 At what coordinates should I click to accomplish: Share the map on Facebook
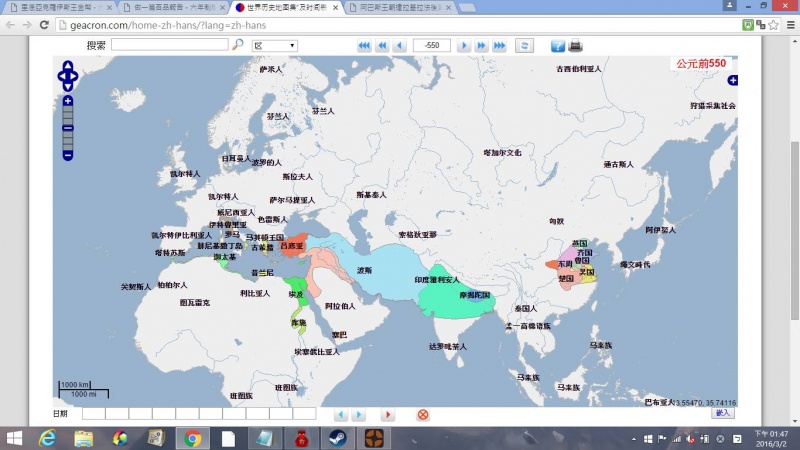(x=558, y=46)
